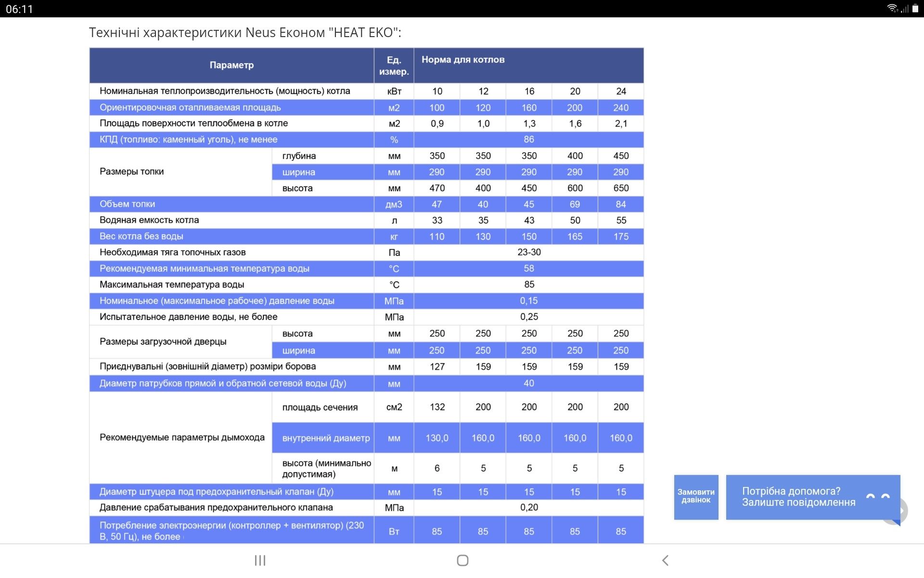Select Диаметр штуцера под предохранительный клапан
The width and height of the screenshot is (924, 578).
pyautogui.click(x=216, y=492)
